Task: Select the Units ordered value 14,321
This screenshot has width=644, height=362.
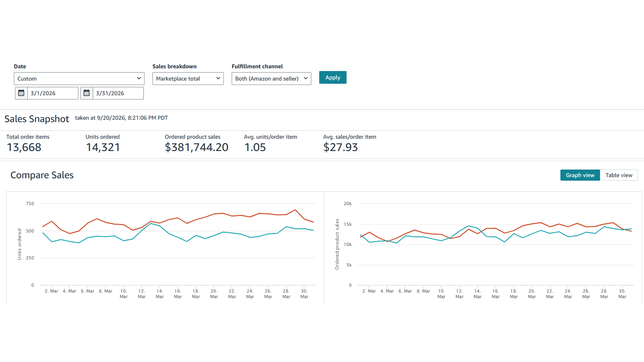Action: point(103,147)
